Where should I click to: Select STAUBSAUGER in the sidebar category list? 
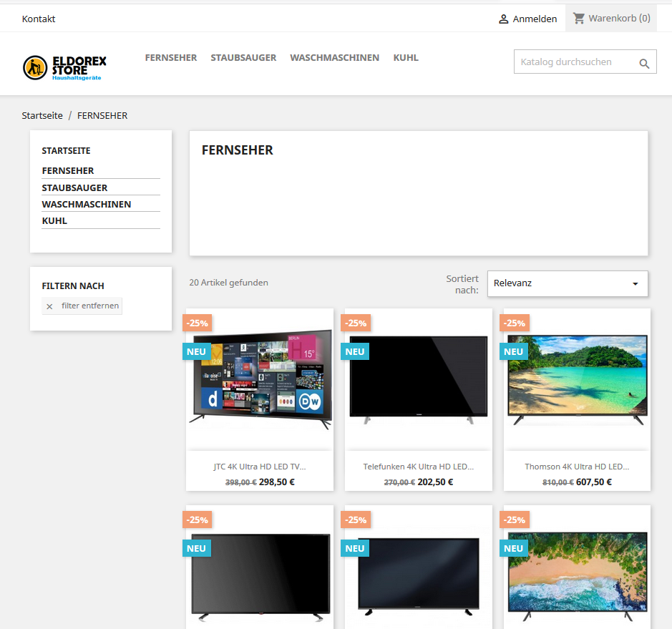click(x=74, y=187)
